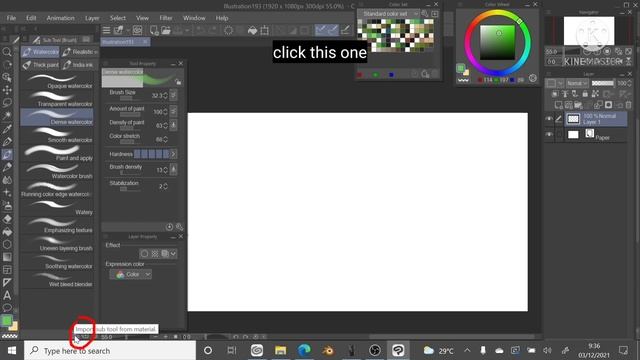Toggle border effect in Layer Property

144,253
